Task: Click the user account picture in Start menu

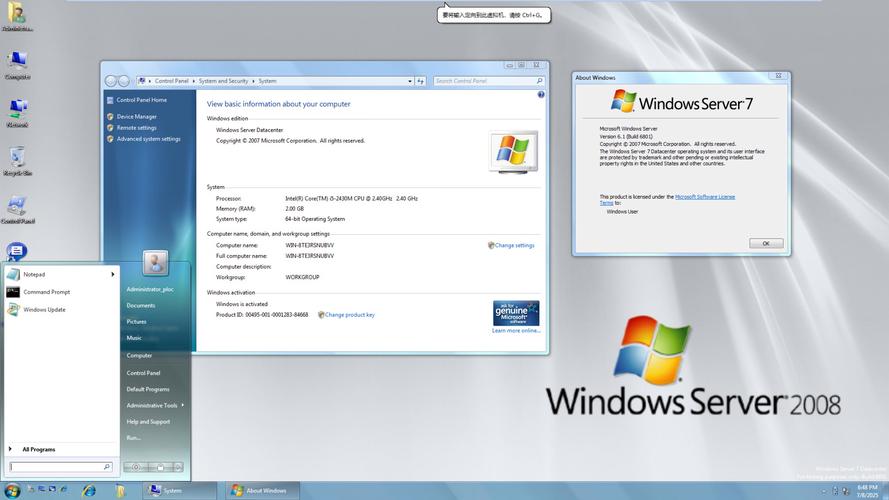Action: click(155, 263)
